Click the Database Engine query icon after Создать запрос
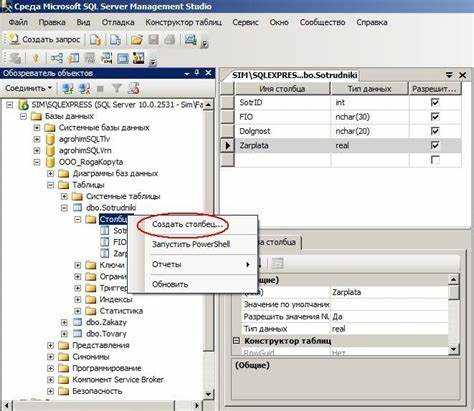The width and height of the screenshot is (474, 411). tap(95, 40)
